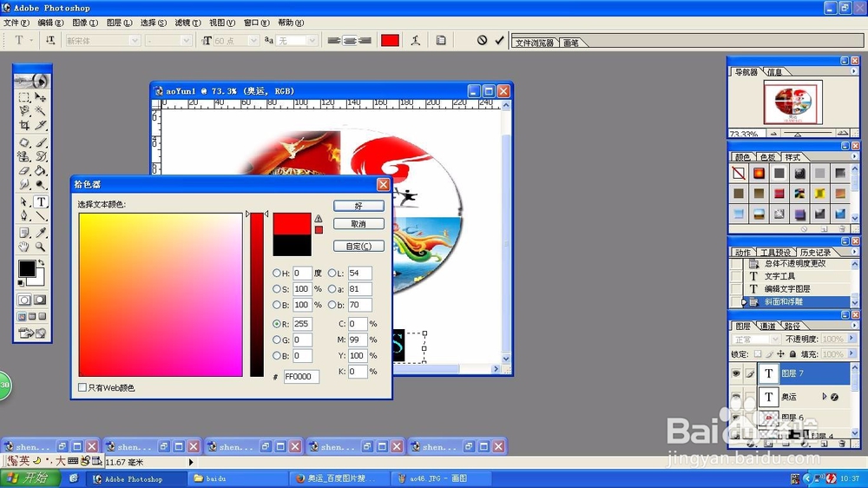This screenshot has width=868, height=488.
Task: Cancel current text edits icon
Action: point(482,40)
